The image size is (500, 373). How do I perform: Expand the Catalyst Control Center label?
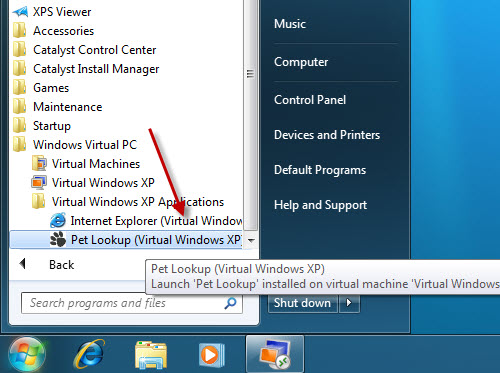tap(95, 50)
